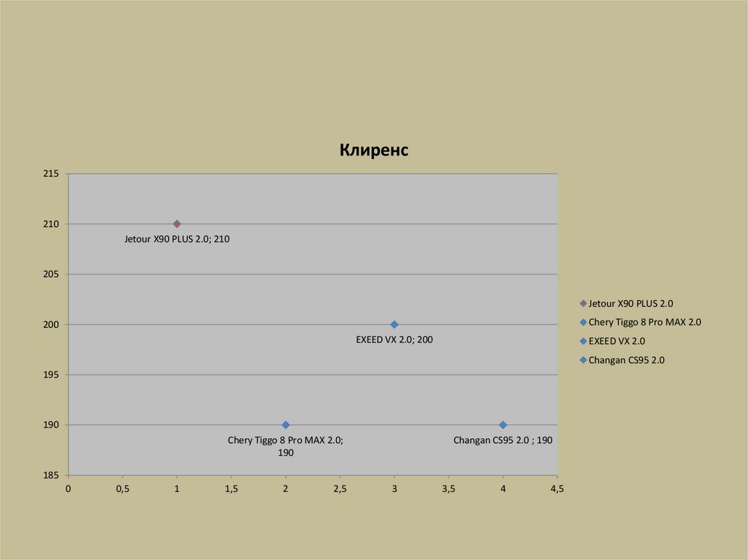Click the 2,5 value on horizontal axis
The width and height of the screenshot is (748, 560).
point(340,489)
